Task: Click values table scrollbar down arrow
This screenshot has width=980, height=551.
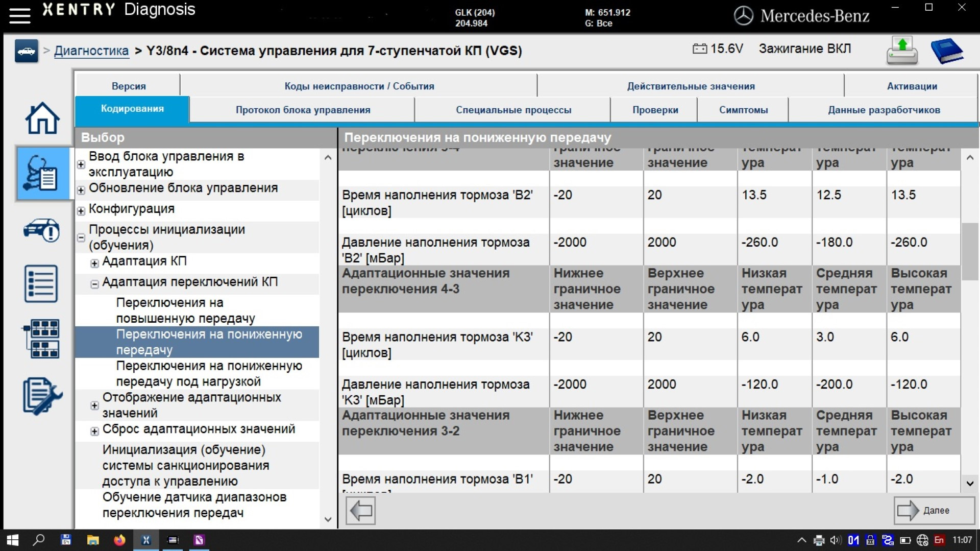Action: pyautogui.click(x=970, y=483)
